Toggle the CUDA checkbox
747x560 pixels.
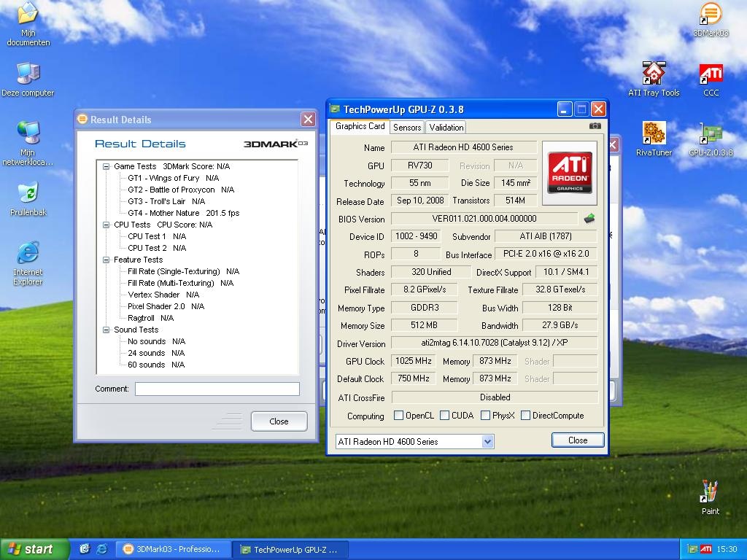[445, 416]
